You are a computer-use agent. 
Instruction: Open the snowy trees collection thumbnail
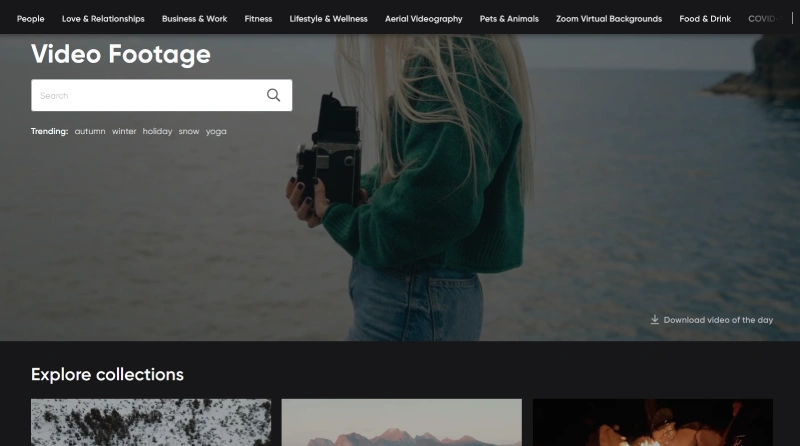click(x=151, y=422)
